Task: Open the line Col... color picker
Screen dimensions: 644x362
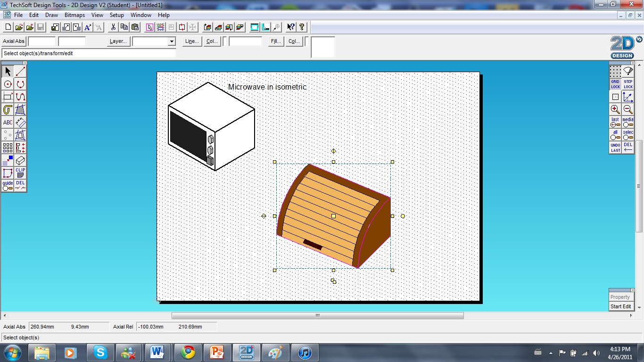Action: (x=212, y=41)
